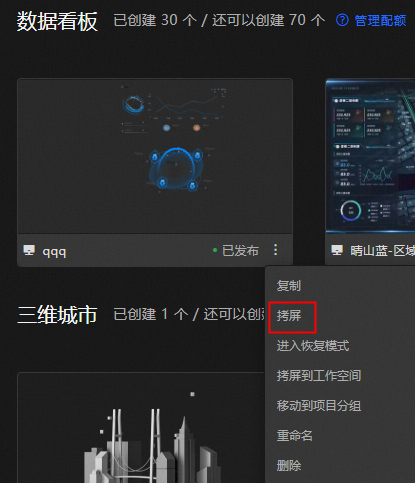Click the 已发布 status label

tap(240, 250)
